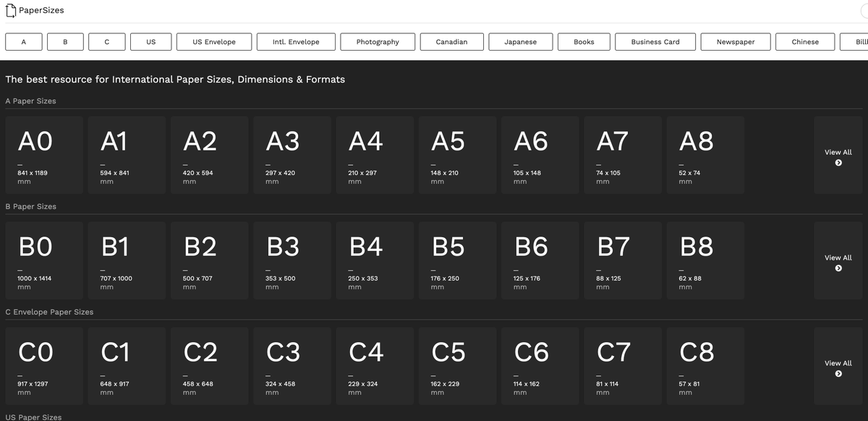Viewport: 868px width, 421px height.
Task: Open the C0 envelope size card
Action: (44, 367)
